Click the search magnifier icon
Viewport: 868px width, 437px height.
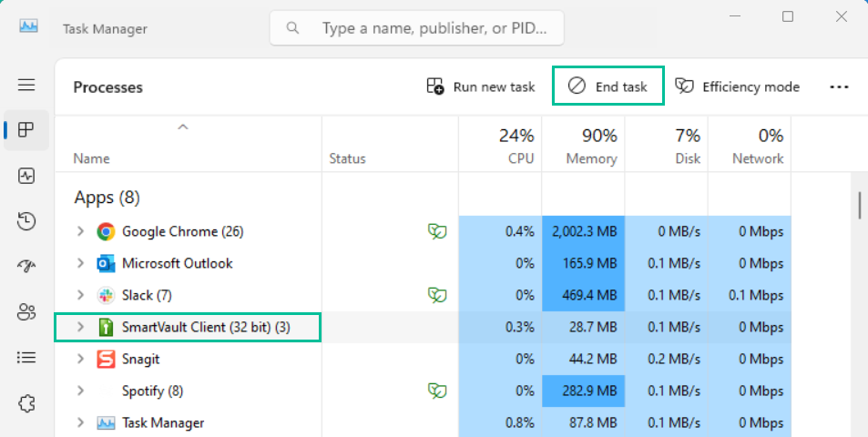click(293, 27)
